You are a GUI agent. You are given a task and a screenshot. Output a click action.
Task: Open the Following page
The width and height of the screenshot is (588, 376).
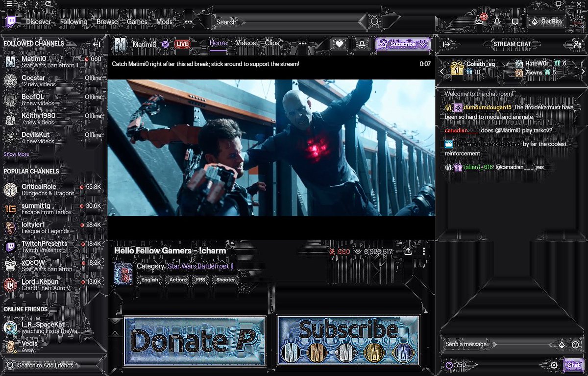coord(73,22)
